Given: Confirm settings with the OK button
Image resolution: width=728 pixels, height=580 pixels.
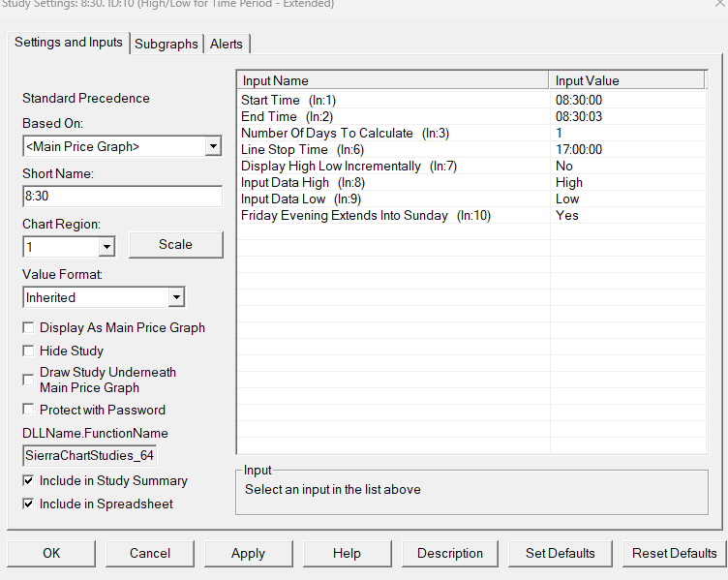Looking at the screenshot, I should pyautogui.click(x=51, y=554).
